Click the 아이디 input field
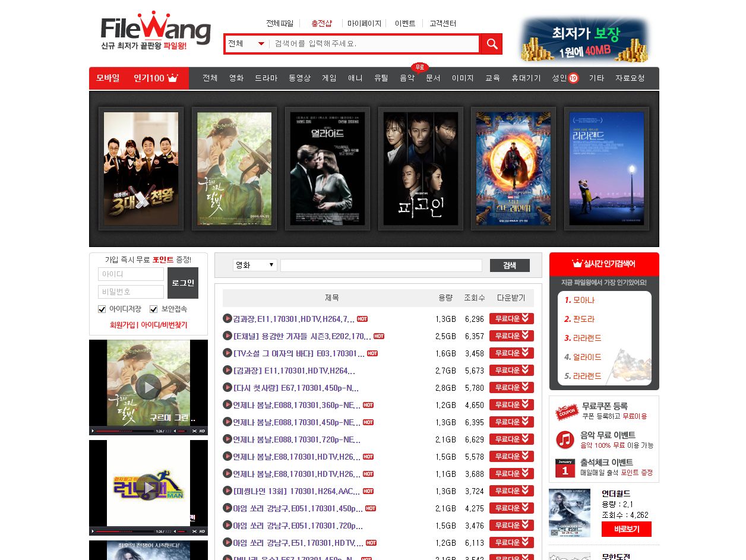746x560 pixels. (131, 274)
